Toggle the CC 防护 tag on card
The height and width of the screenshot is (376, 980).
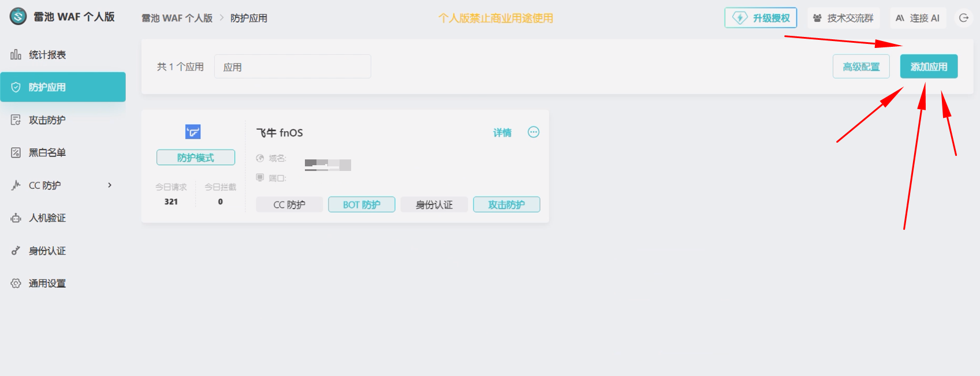289,204
